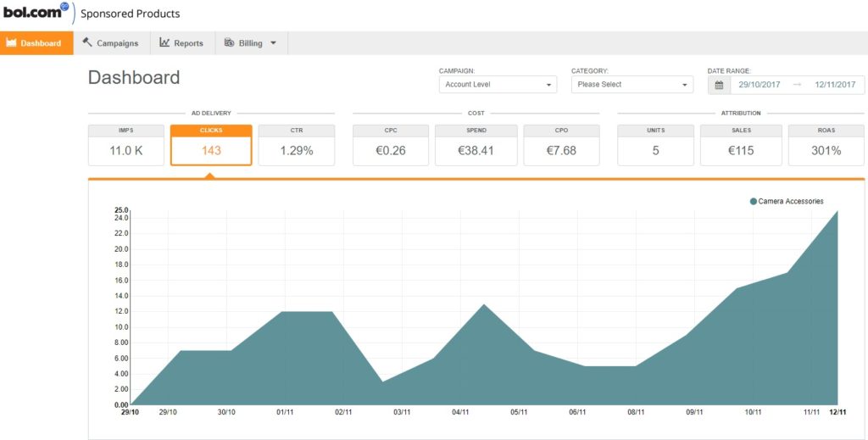Image resolution: width=868 pixels, height=440 pixels.
Task: Open the Category Please Select dropdown
Action: (632, 85)
